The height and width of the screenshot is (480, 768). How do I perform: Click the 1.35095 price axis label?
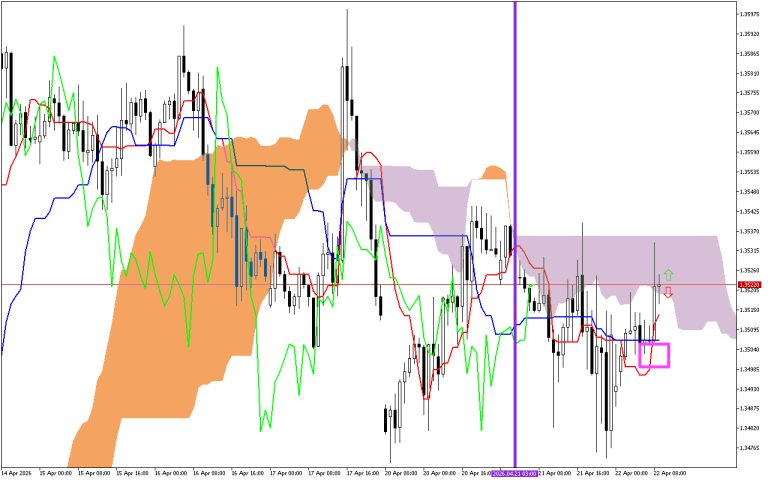tap(749, 330)
